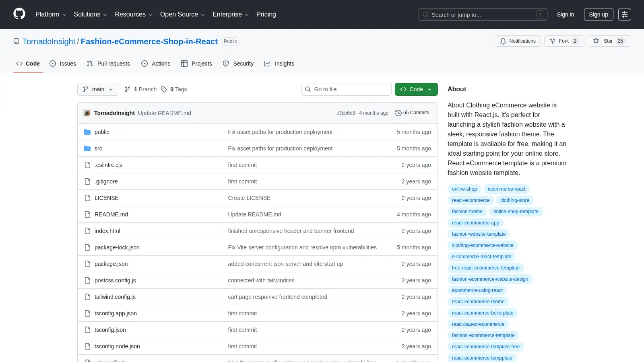
Task: Switch to the Code tab
Action: (28, 64)
